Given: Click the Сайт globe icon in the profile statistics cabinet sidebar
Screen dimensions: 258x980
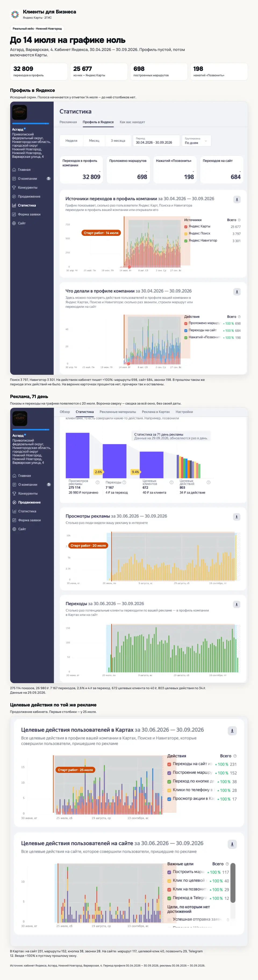Looking at the screenshot, I should tap(14, 223).
